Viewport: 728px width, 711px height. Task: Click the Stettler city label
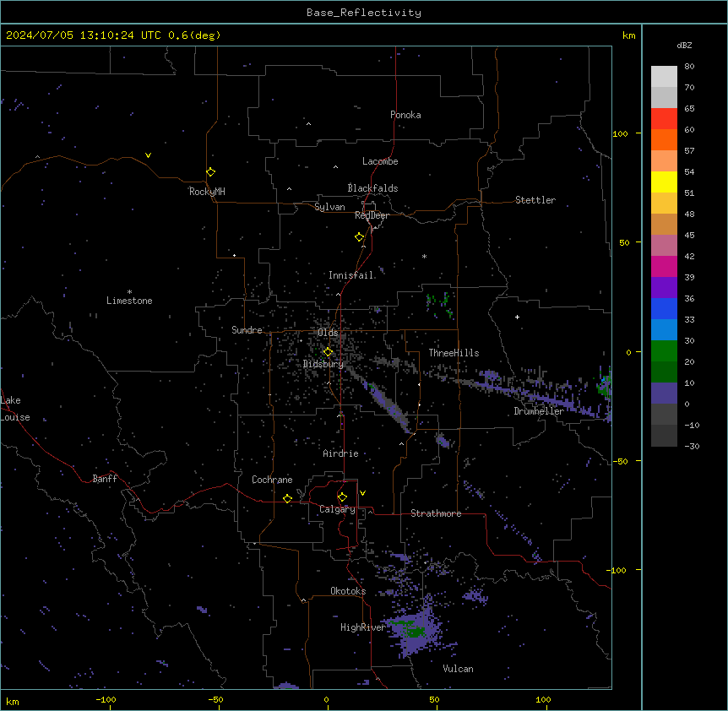535,200
